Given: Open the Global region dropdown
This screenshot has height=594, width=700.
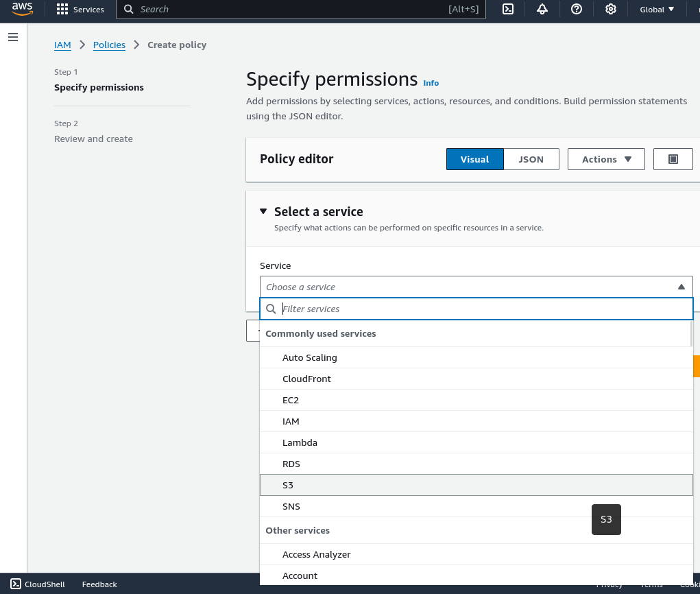Looking at the screenshot, I should click(x=657, y=10).
